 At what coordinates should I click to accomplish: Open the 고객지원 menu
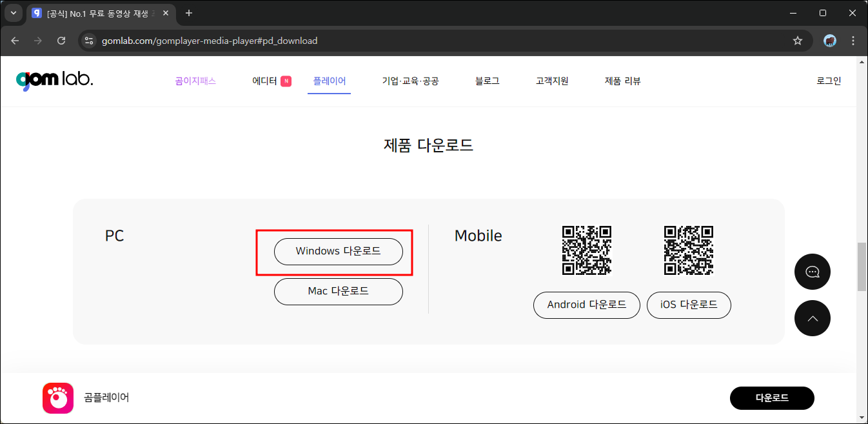point(552,81)
